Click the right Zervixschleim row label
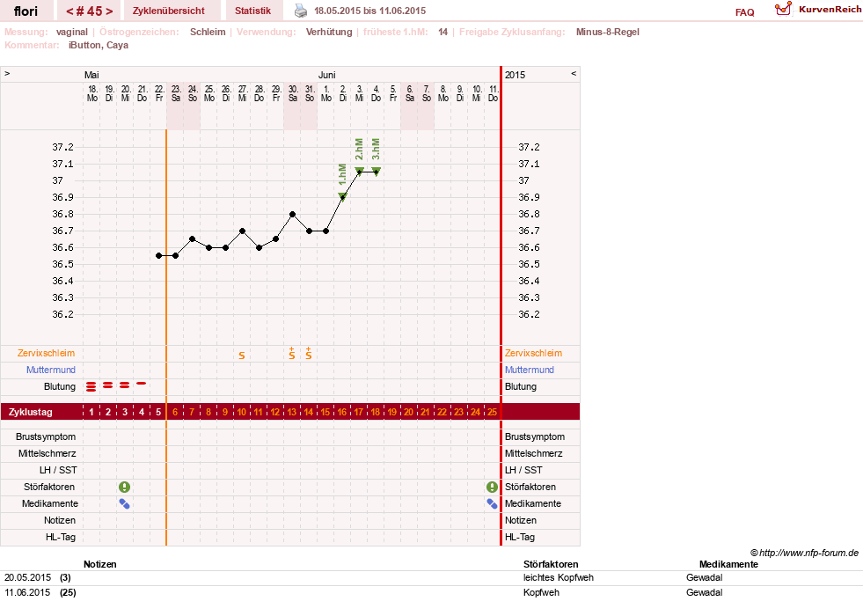This screenshot has width=863, height=616. click(533, 354)
